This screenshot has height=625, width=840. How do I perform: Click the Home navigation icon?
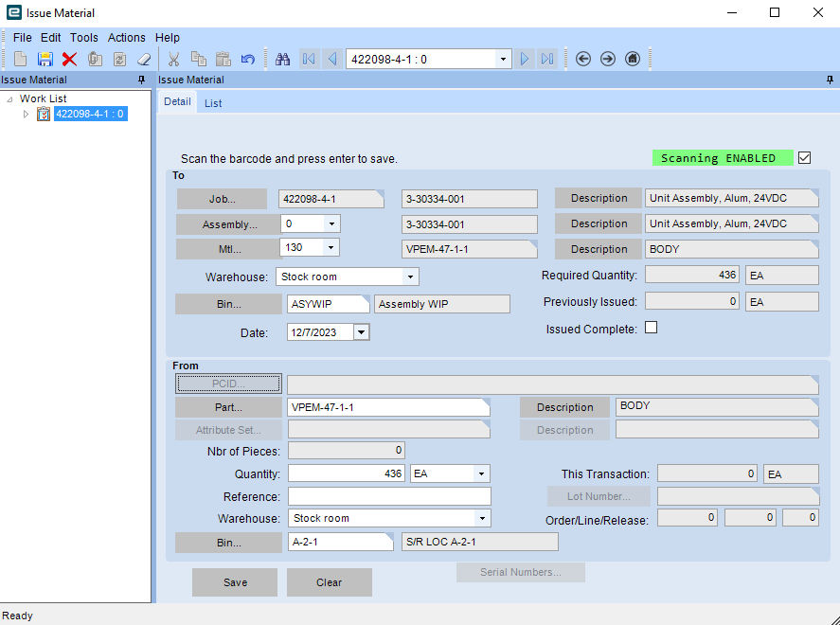point(632,59)
